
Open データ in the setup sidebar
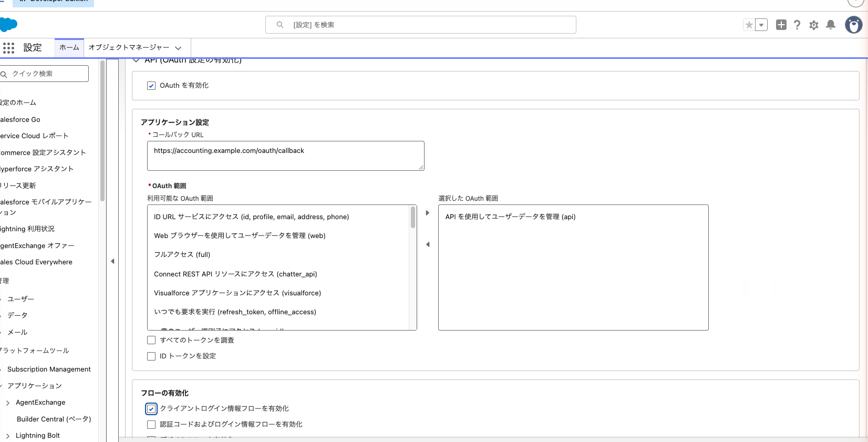pyautogui.click(x=17, y=315)
